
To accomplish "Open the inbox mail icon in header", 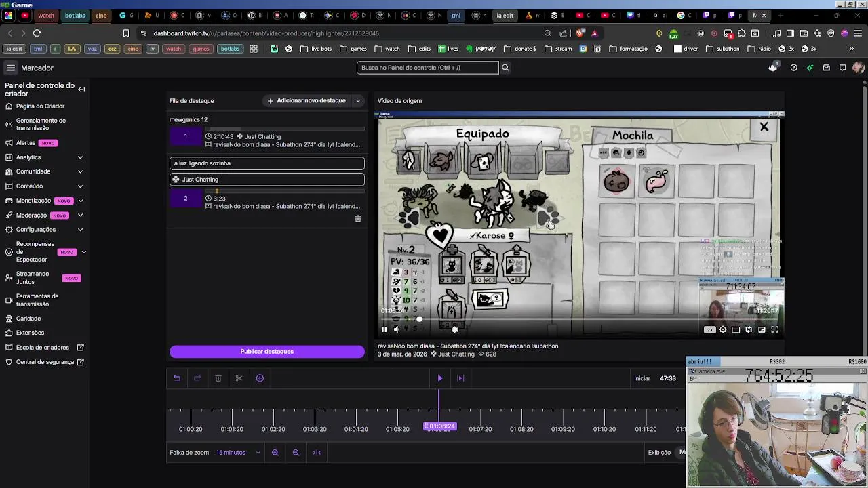I will (x=826, y=68).
